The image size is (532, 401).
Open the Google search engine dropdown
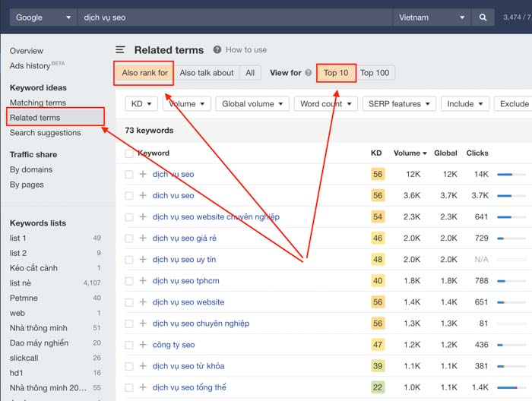click(43, 17)
